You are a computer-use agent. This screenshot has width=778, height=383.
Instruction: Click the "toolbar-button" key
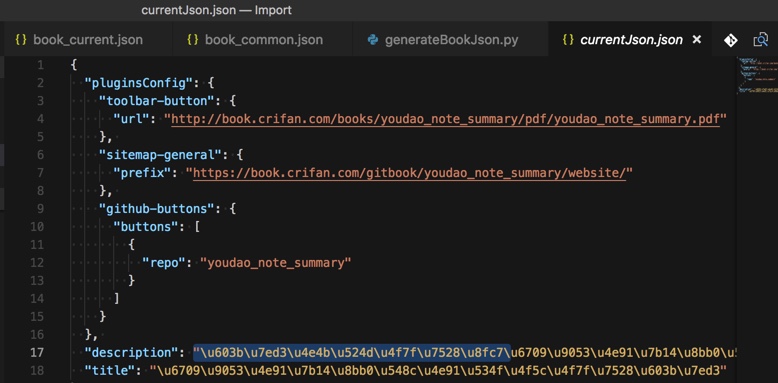(x=159, y=101)
